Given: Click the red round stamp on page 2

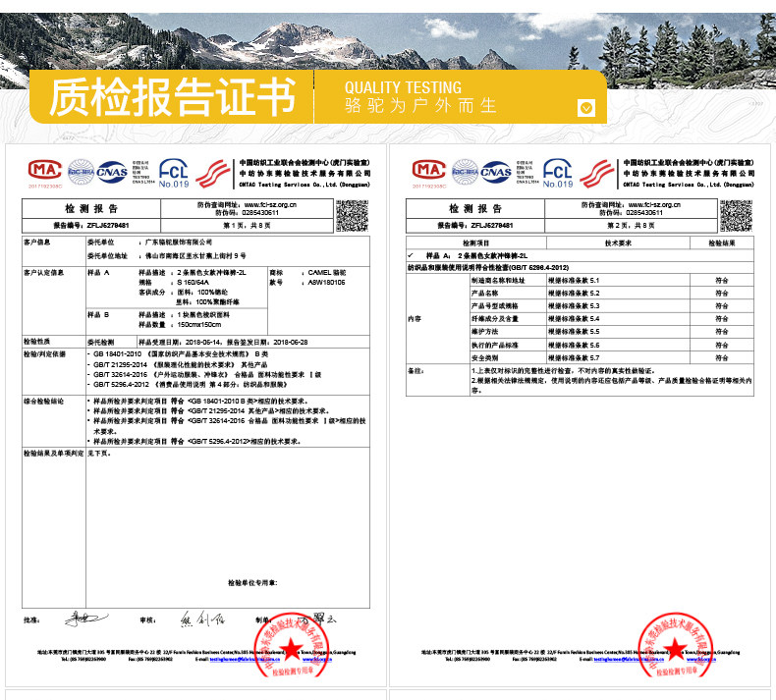Looking at the screenshot, I should point(676,645).
